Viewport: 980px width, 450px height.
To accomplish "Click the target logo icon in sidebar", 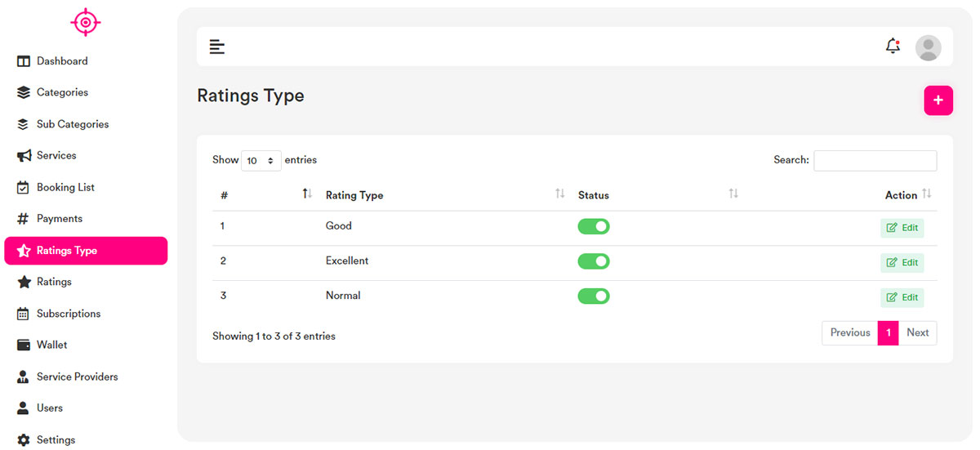I will [x=86, y=22].
